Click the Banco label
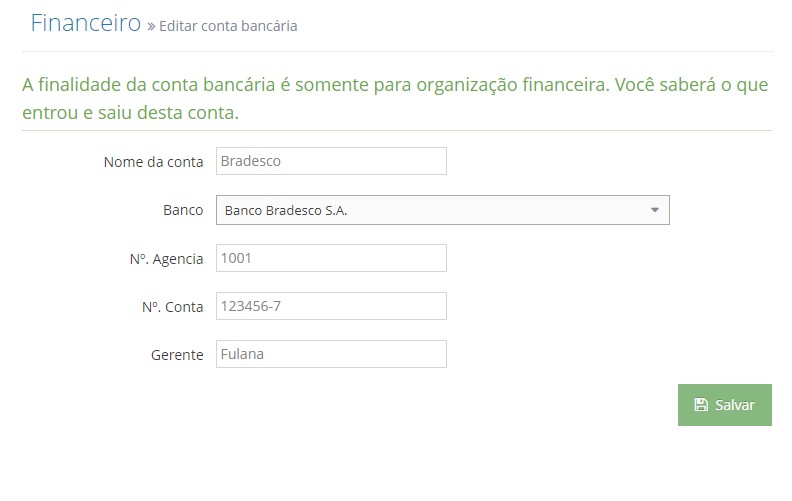Viewport: 792px width, 501px height. [183, 210]
